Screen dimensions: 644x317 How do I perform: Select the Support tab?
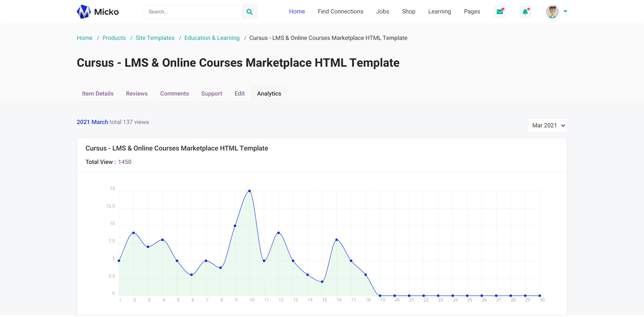[x=212, y=94]
